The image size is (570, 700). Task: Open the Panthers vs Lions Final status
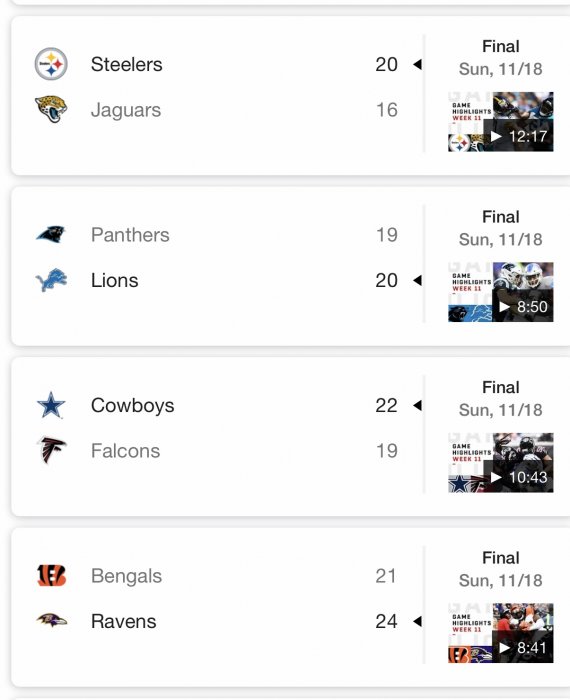(500, 217)
